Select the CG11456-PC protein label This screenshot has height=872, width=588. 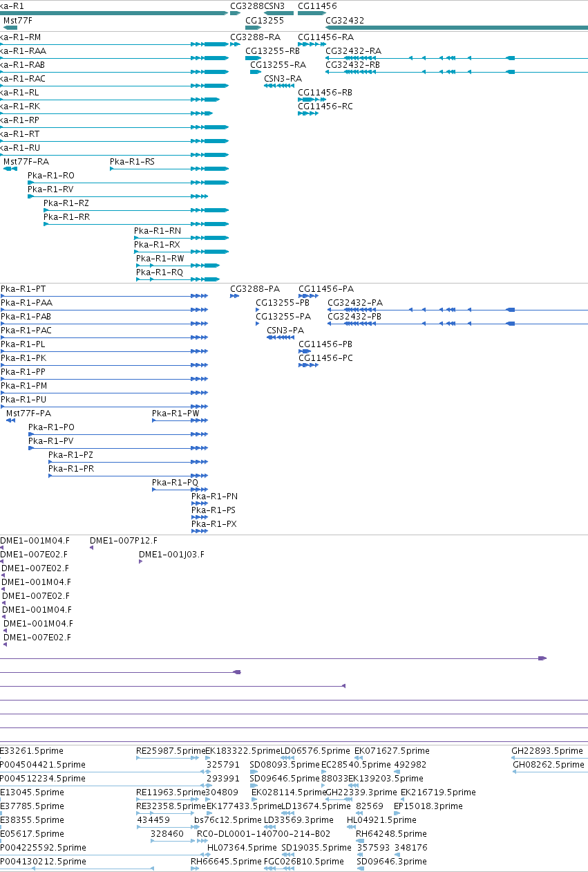[x=325, y=358]
